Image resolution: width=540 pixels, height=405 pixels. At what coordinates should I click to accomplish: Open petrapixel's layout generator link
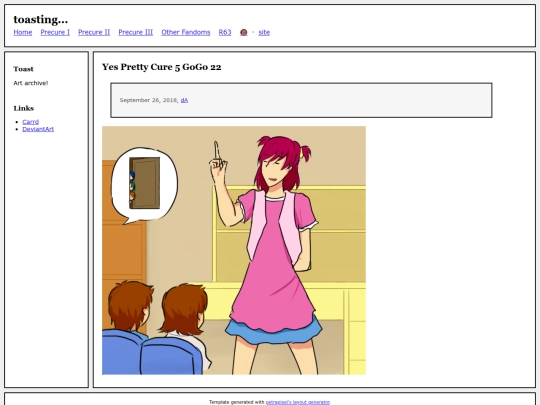(298, 402)
